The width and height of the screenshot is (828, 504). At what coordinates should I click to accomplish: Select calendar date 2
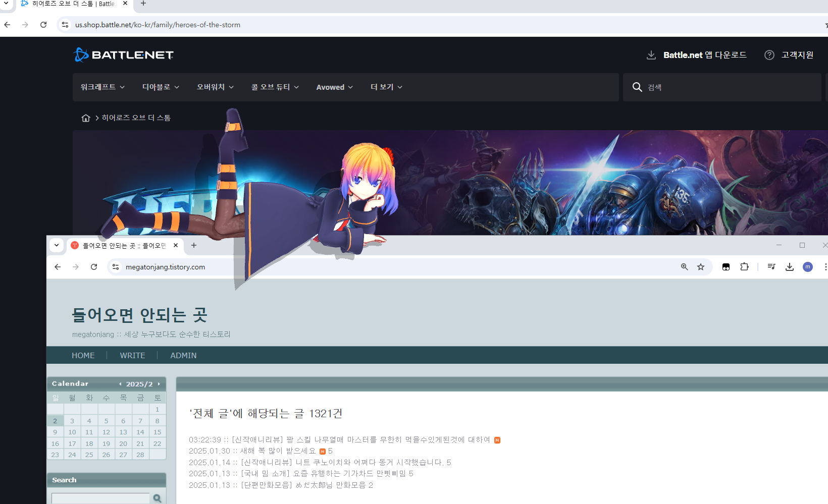[55, 421]
